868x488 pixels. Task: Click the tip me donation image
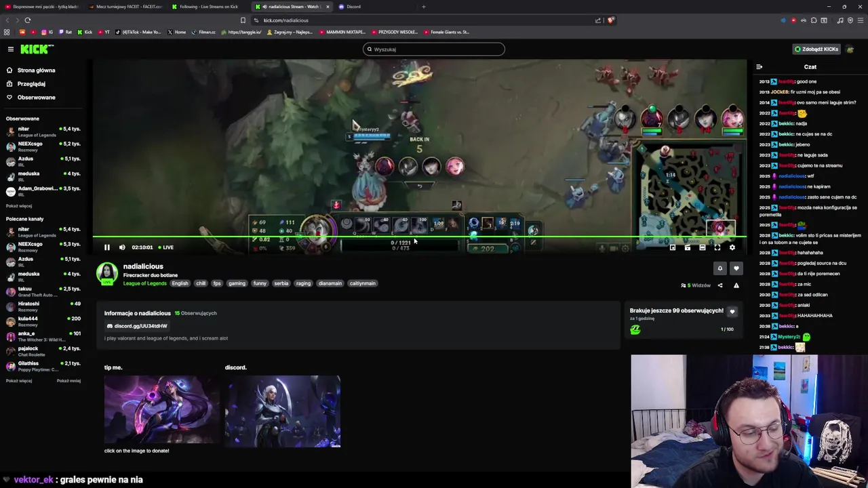[161, 410]
